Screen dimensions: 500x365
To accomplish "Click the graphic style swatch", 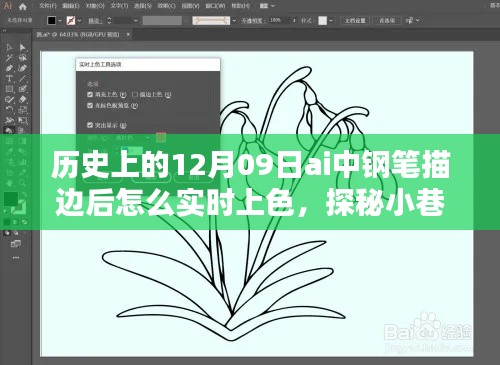I will pos(322,21).
